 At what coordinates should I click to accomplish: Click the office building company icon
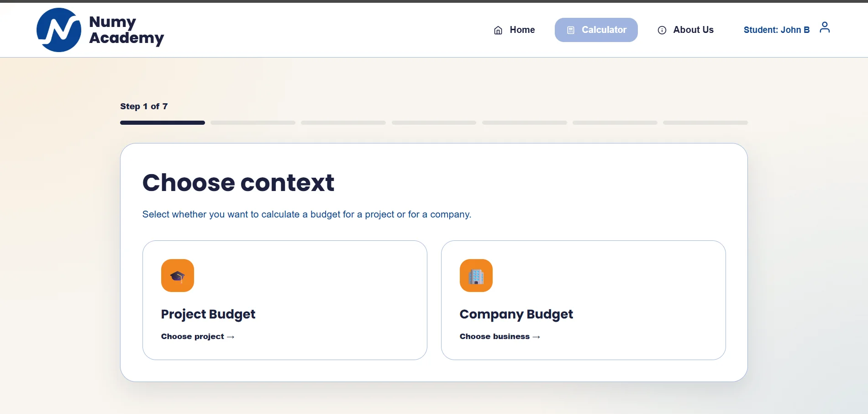click(476, 276)
